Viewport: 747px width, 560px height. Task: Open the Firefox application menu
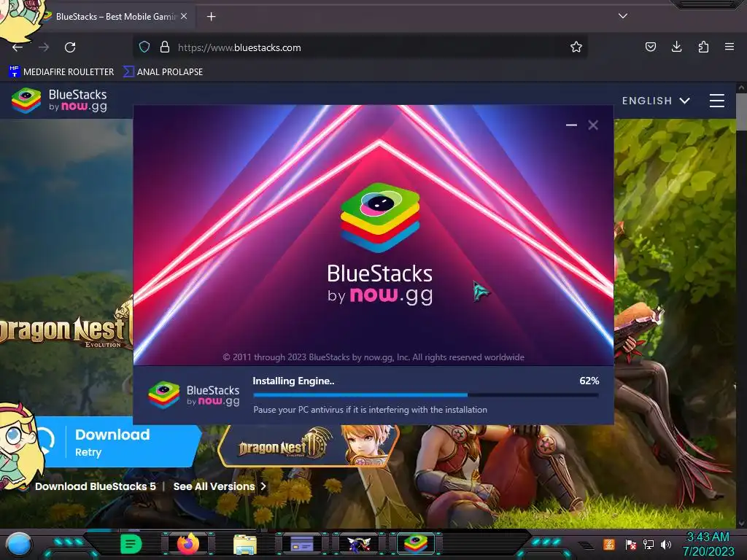point(729,47)
